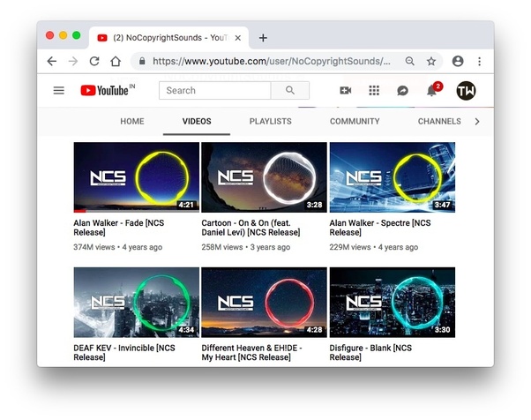Open the COMMUNITY channel tab

[x=355, y=121]
